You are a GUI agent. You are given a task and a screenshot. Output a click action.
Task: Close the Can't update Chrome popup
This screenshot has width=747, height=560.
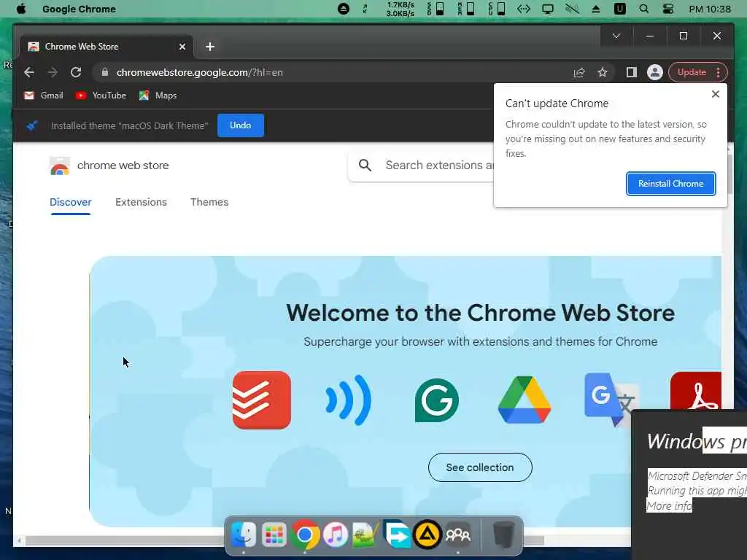[715, 94]
